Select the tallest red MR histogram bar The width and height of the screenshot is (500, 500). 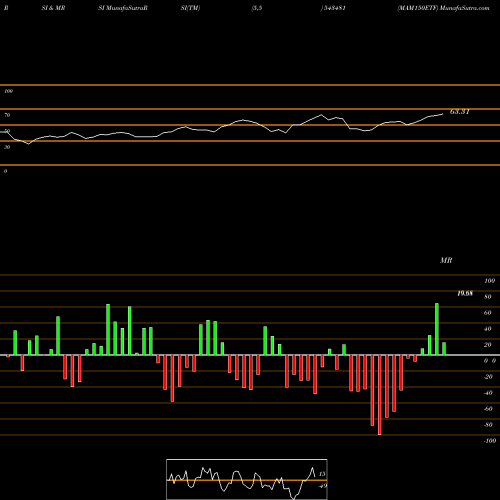tap(380, 395)
